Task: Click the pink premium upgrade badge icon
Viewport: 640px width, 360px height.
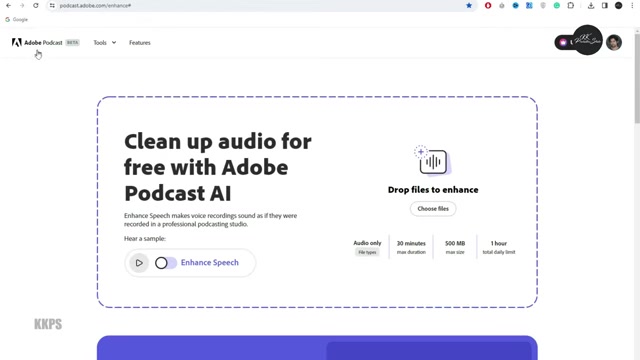Action: click(563, 42)
